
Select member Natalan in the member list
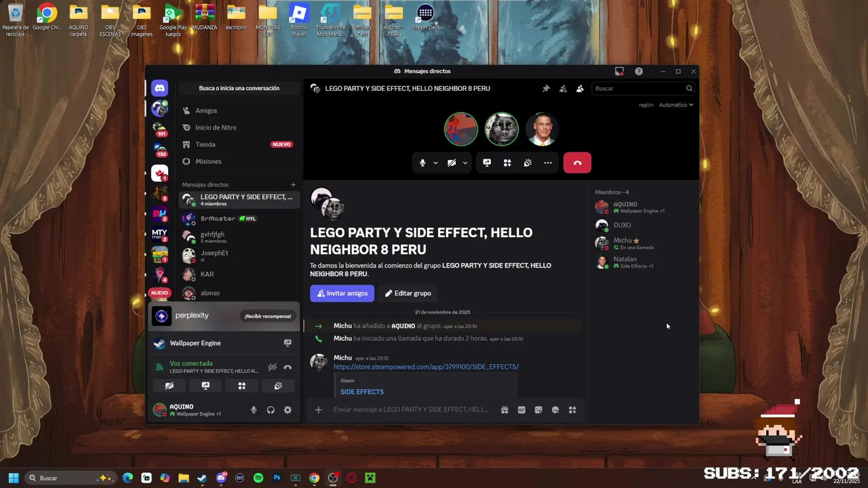pos(643,262)
